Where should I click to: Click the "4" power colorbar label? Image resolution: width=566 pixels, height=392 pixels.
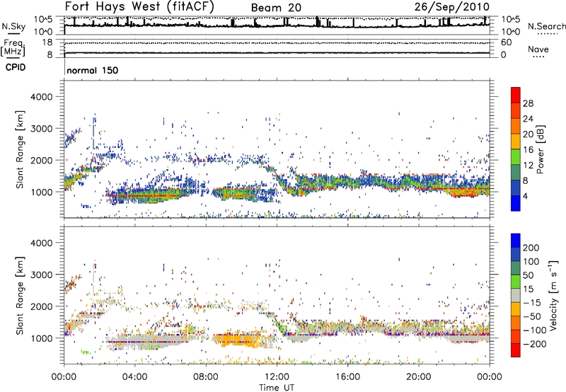pos(525,196)
